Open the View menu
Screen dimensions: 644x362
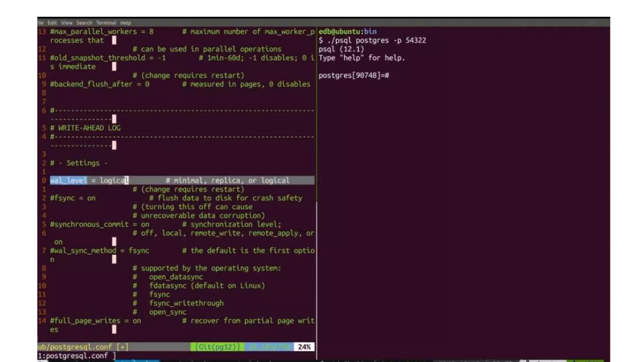pos(66,23)
